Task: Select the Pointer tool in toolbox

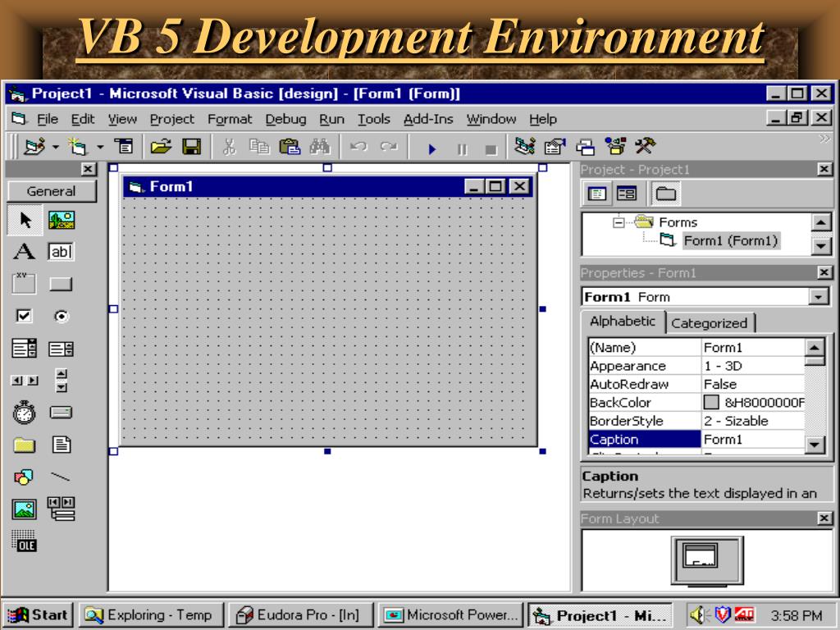Action: (x=25, y=220)
